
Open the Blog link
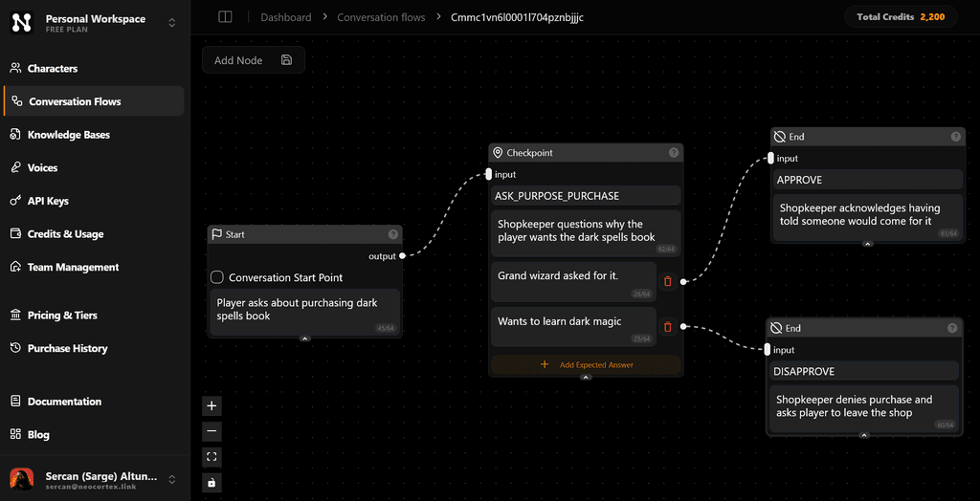coord(94,434)
